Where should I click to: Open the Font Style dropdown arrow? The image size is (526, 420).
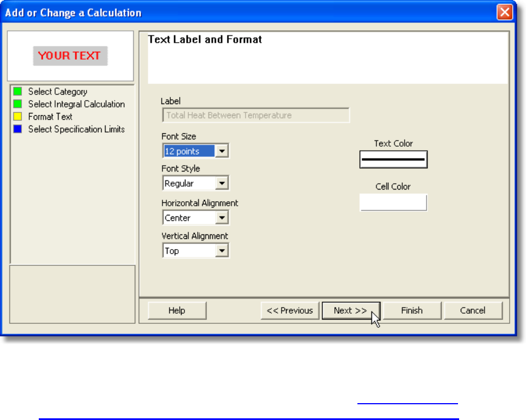[222, 183]
